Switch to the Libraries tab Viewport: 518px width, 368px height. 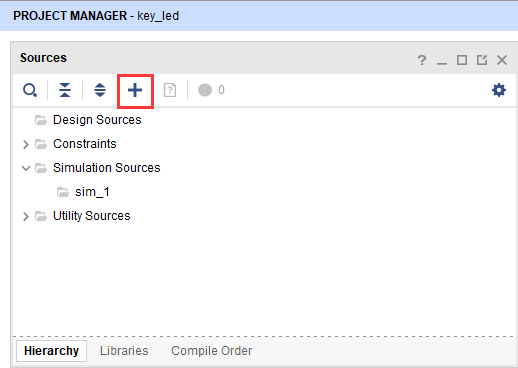pos(124,351)
